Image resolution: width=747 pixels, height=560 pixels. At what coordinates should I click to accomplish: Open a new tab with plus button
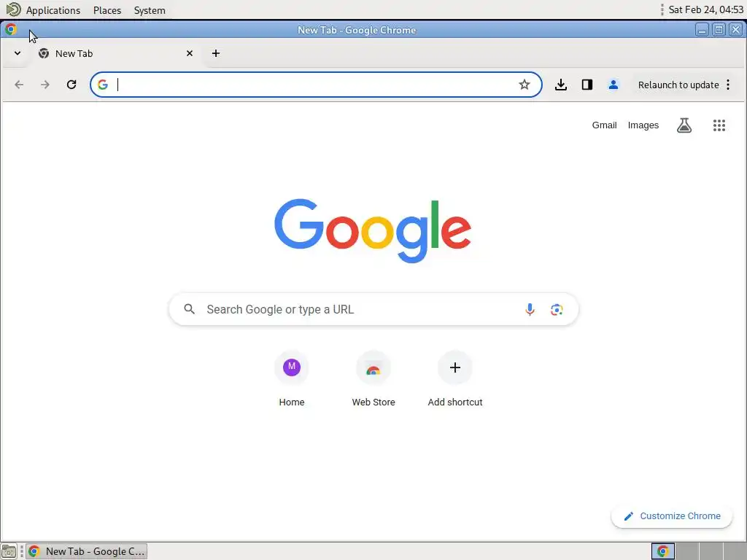[216, 53]
